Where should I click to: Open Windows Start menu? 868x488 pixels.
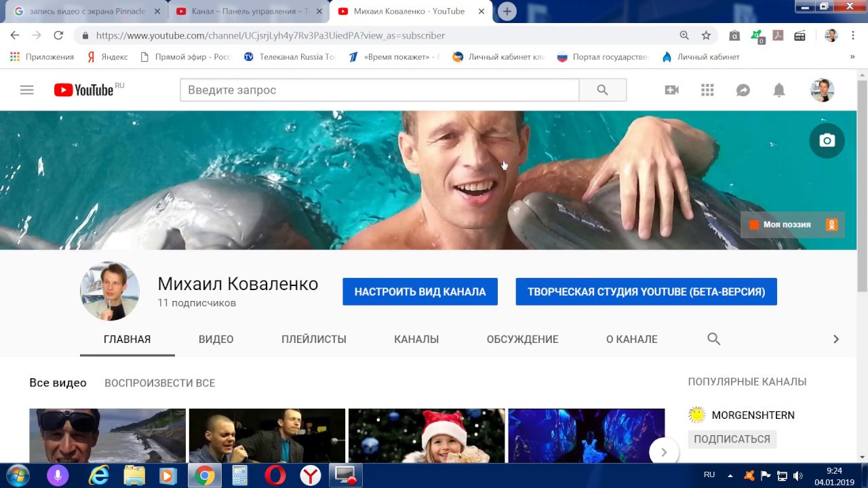click(x=17, y=476)
